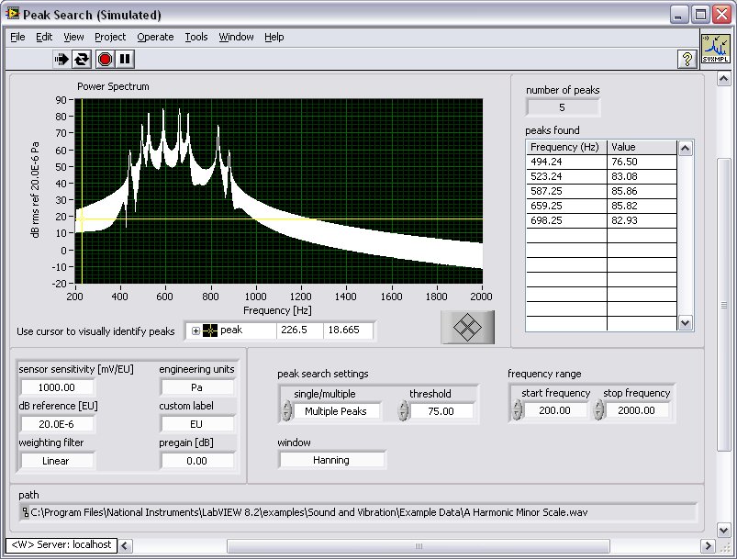737x560 pixels.
Task: Click the value cell 85.86
Action: coord(642,191)
